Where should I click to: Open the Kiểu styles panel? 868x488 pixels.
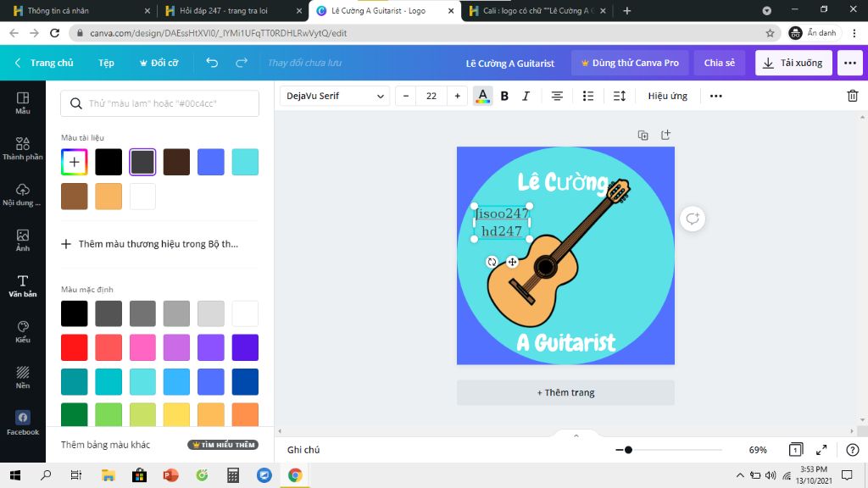point(23,332)
